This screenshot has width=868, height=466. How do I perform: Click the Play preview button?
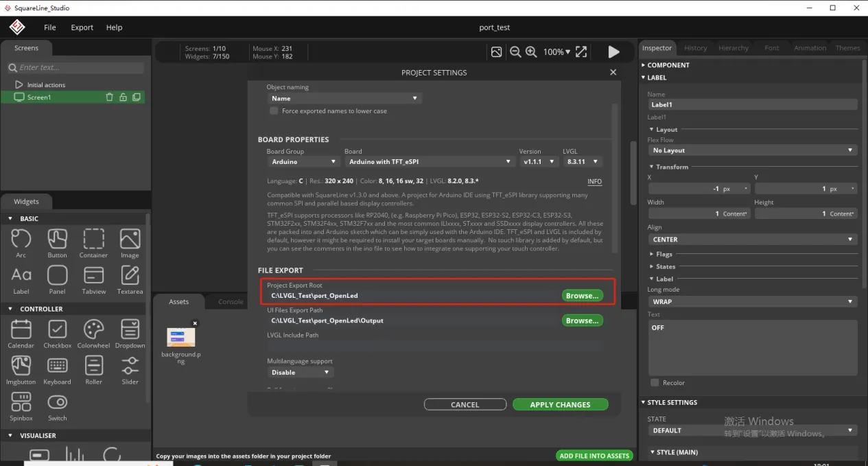pyautogui.click(x=613, y=52)
